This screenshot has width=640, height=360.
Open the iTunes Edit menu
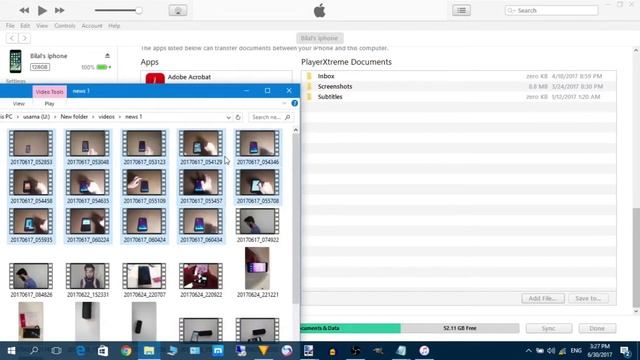[x=25, y=26]
